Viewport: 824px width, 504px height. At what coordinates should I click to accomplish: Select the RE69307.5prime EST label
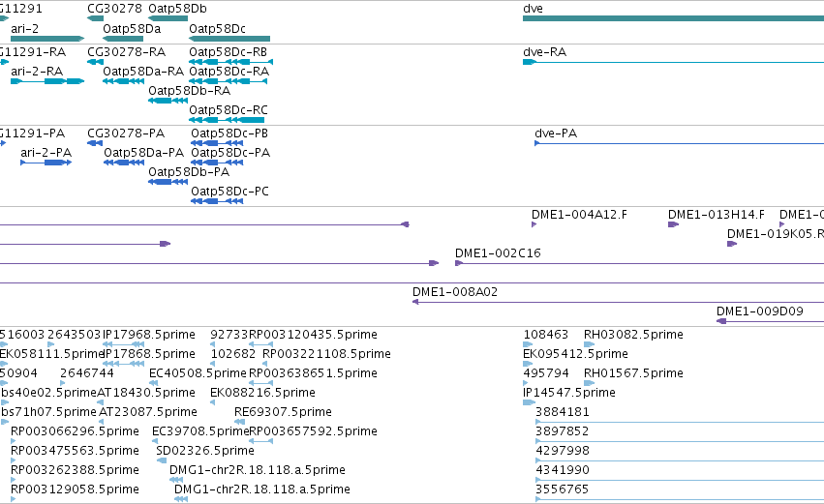click(283, 412)
